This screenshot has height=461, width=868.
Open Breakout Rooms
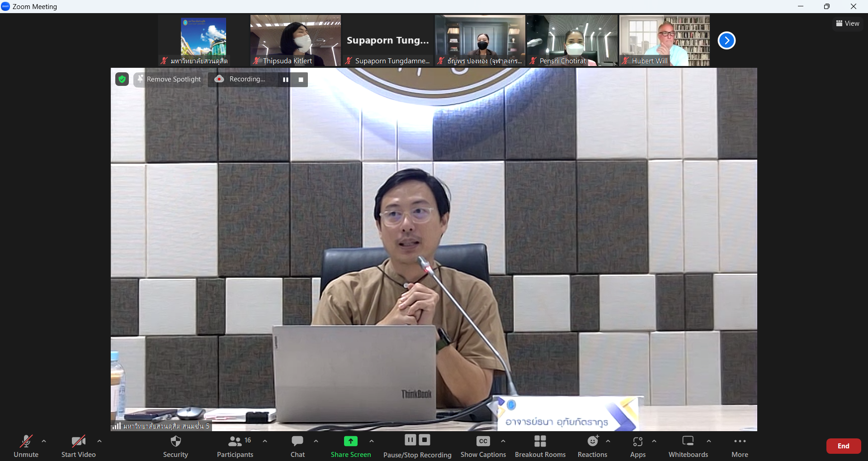[x=540, y=446]
